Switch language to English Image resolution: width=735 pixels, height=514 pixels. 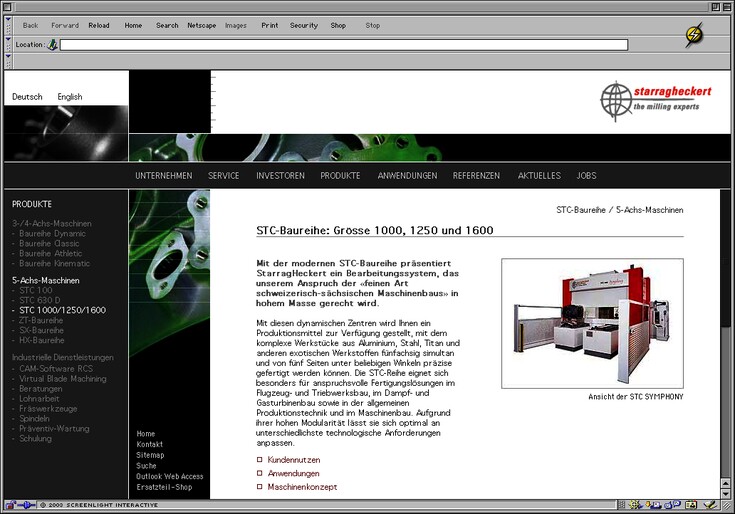click(70, 97)
